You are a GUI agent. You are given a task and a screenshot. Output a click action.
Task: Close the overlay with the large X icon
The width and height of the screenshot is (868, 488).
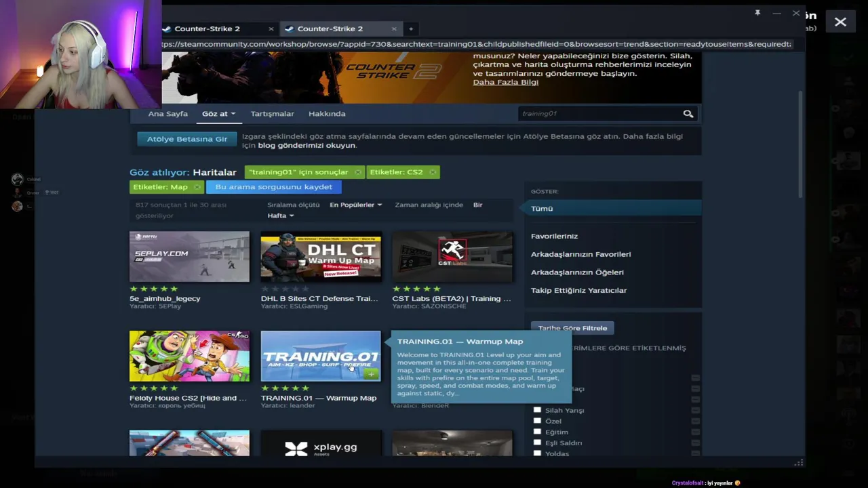point(840,22)
